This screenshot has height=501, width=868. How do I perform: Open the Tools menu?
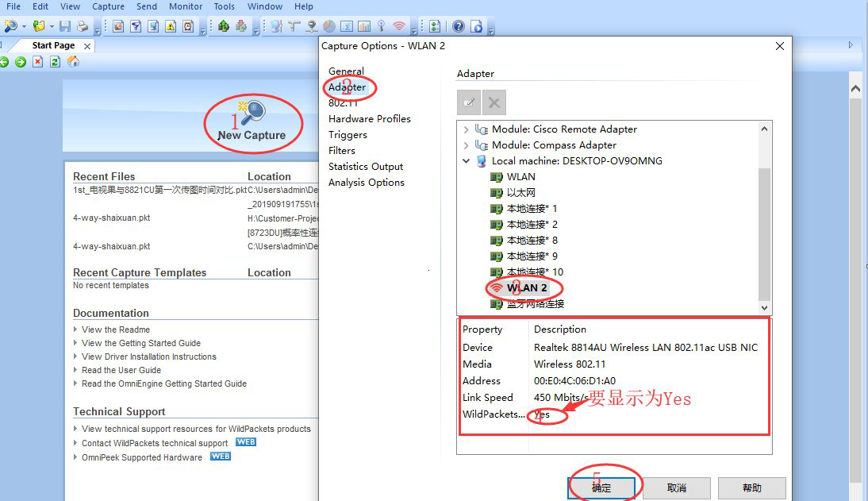click(225, 6)
